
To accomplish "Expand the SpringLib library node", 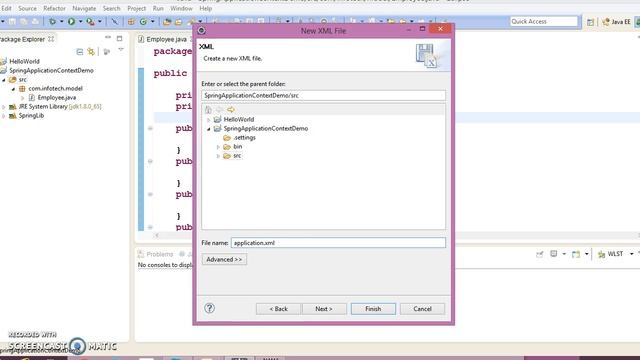I will 4,116.
